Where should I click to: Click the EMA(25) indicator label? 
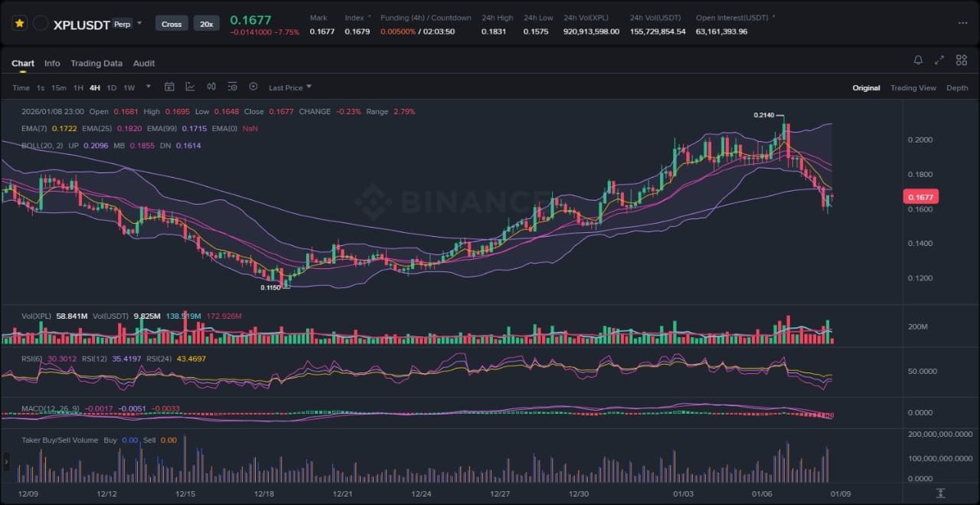97,129
